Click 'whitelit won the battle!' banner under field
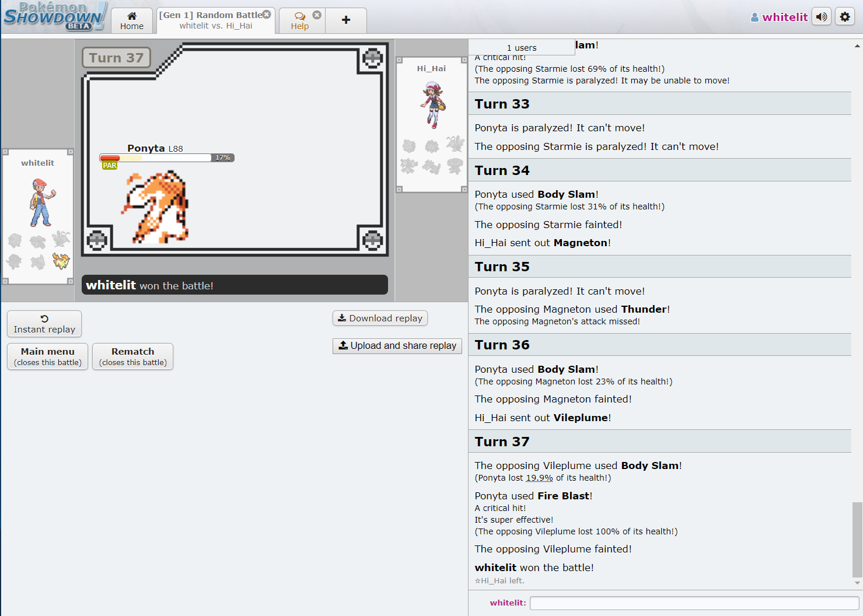863x616 pixels. pos(235,285)
